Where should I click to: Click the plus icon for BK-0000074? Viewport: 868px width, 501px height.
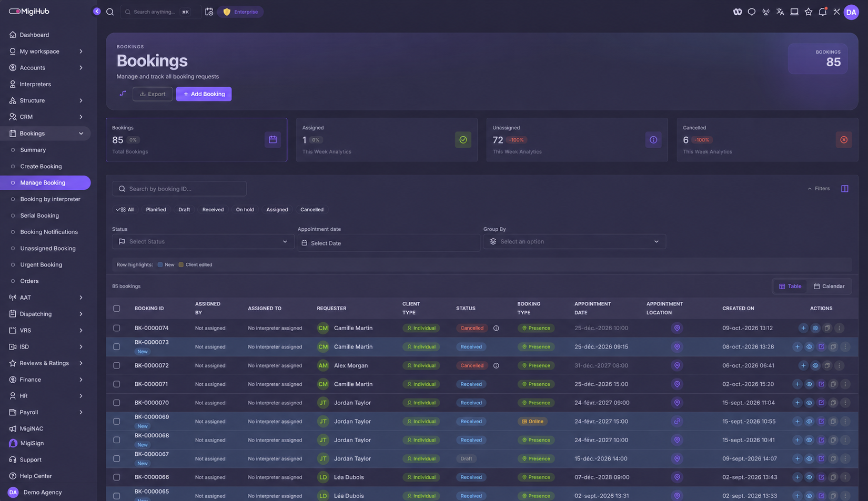803,328
